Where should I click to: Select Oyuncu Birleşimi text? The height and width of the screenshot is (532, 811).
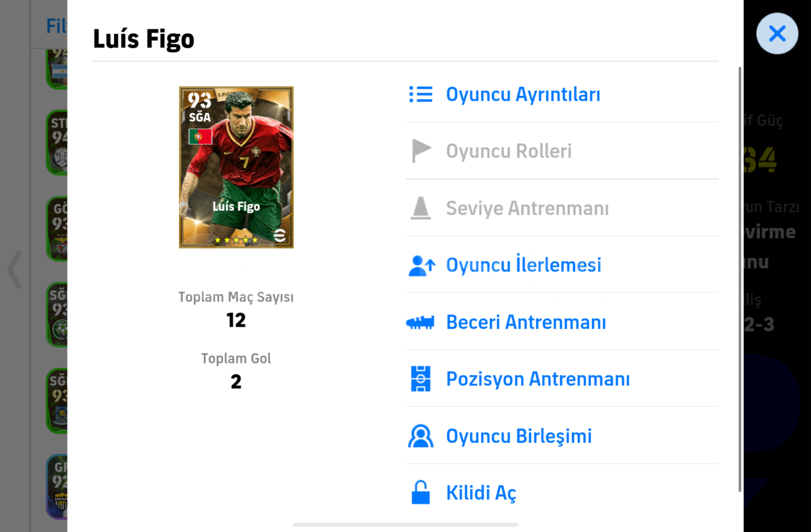tap(519, 436)
